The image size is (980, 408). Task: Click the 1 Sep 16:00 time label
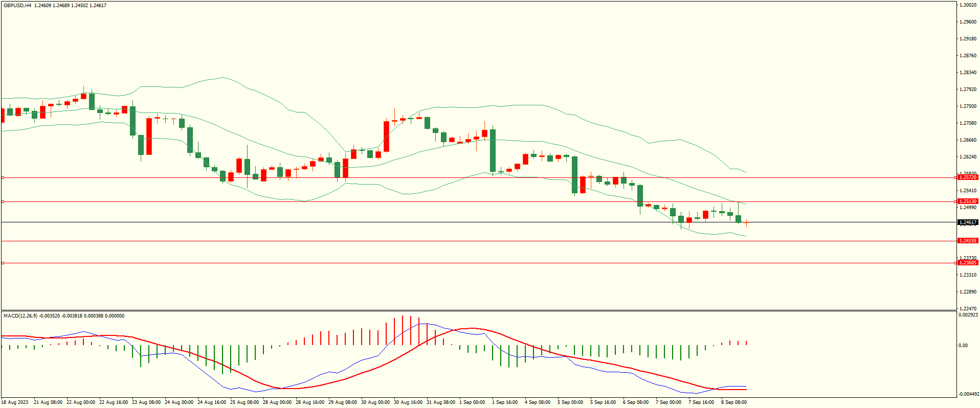point(505,402)
